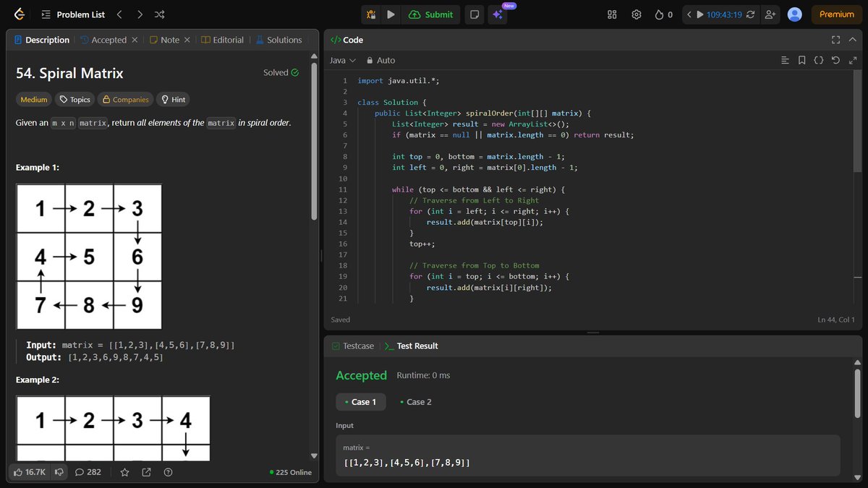868x488 pixels.
Task: Close the Accepted tab
Action: [x=135, y=40]
